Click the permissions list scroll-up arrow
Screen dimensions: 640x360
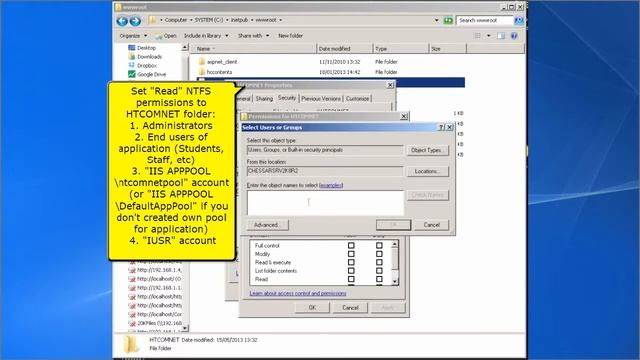click(x=395, y=244)
